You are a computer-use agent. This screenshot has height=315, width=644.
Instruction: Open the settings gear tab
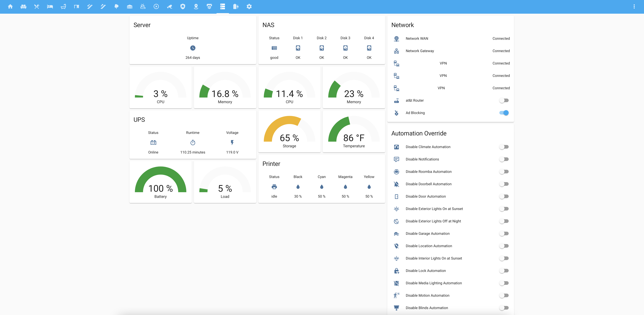pyautogui.click(x=249, y=6)
